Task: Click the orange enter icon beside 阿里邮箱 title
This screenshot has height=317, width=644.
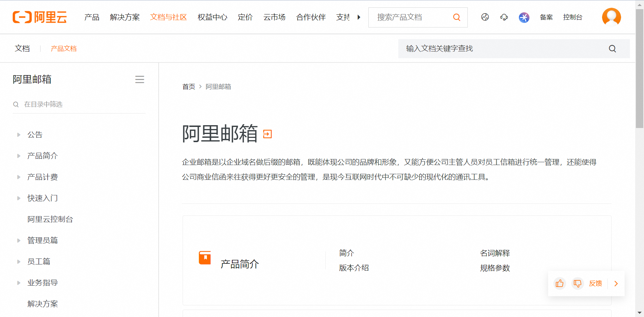Action: [268, 134]
